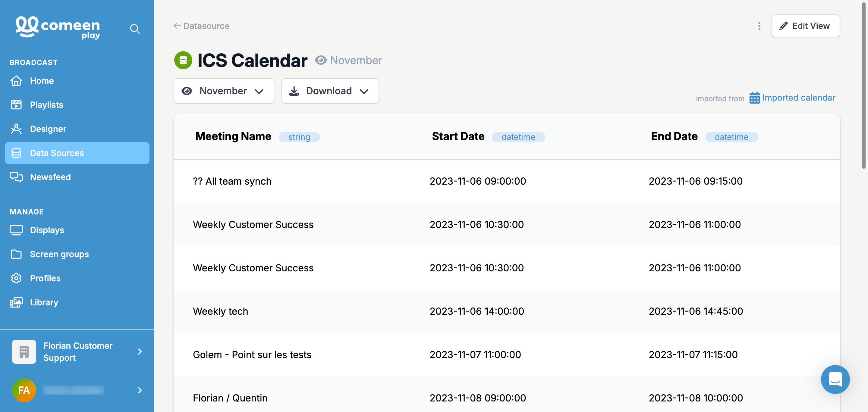Click the imported calendar grid icon

754,98
